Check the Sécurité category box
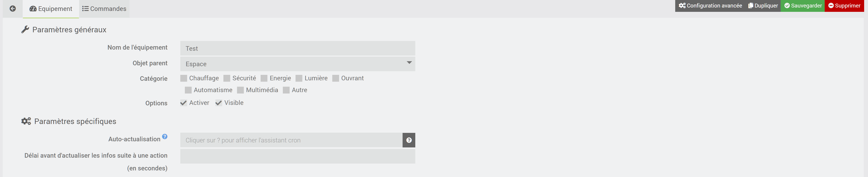Viewport: 868px width, 177px height. pos(227,78)
